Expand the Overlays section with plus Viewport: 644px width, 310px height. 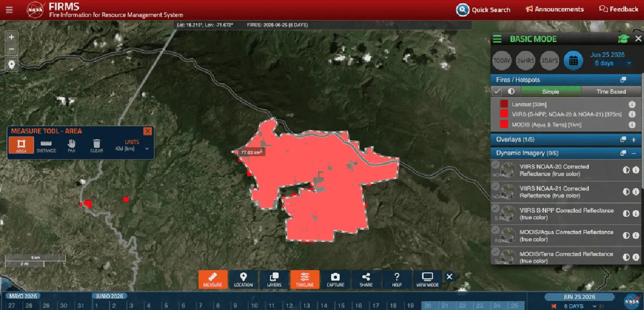(634, 139)
